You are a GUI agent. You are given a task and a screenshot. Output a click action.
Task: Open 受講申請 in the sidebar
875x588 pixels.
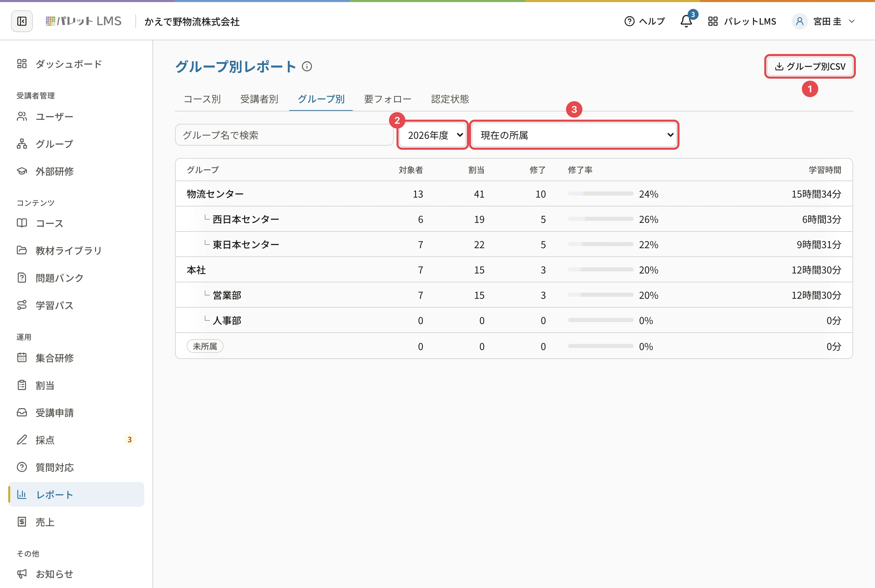pos(76,413)
